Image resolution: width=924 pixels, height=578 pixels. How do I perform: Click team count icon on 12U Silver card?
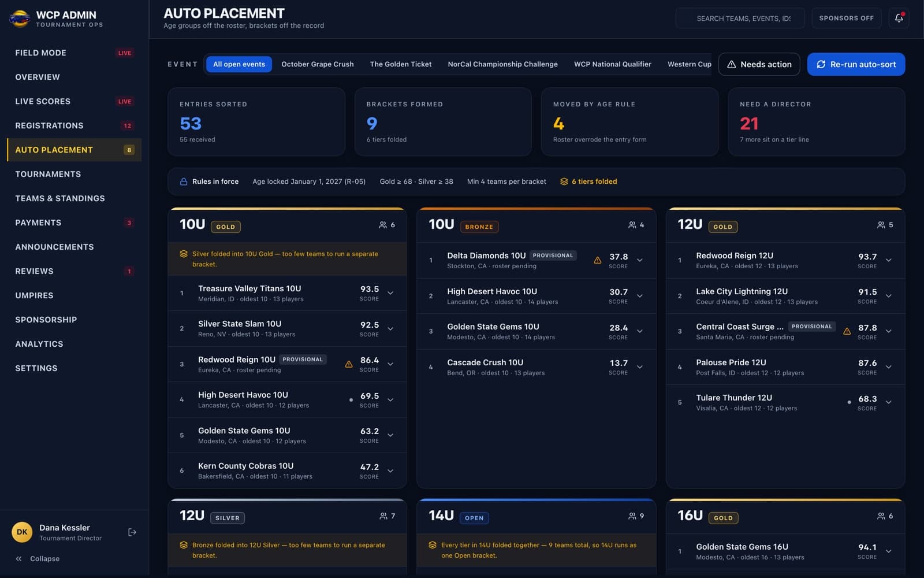[x=383, y=516]
